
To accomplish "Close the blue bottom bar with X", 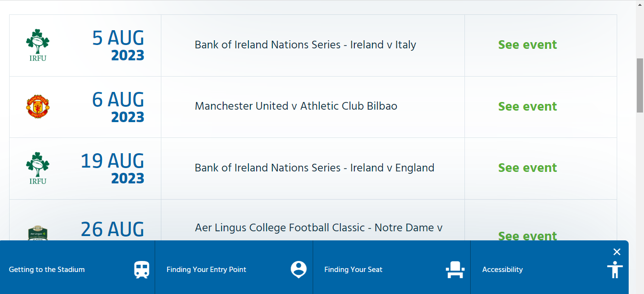I will click(x=617, y=252).
